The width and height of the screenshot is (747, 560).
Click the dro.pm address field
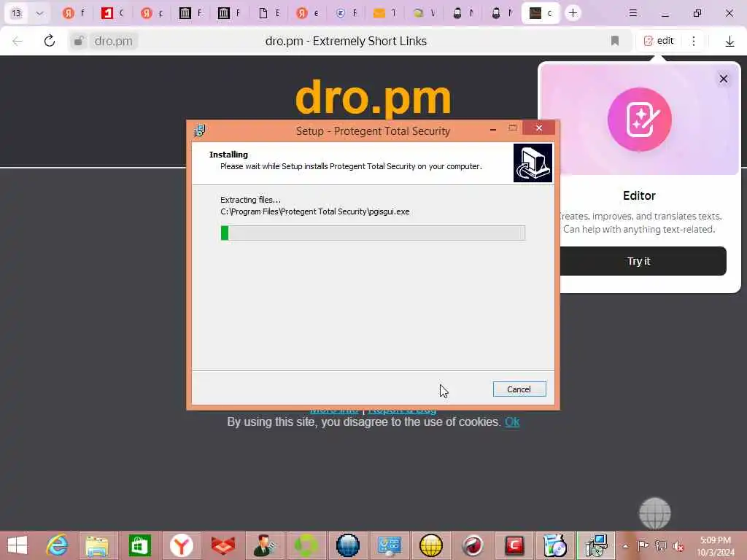(x=113, y=41)
